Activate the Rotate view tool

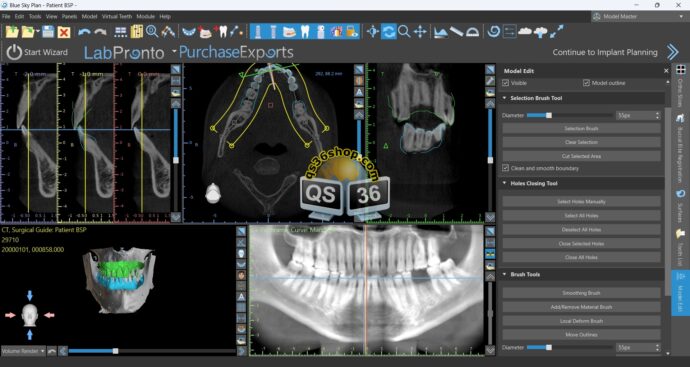[389, 32]
